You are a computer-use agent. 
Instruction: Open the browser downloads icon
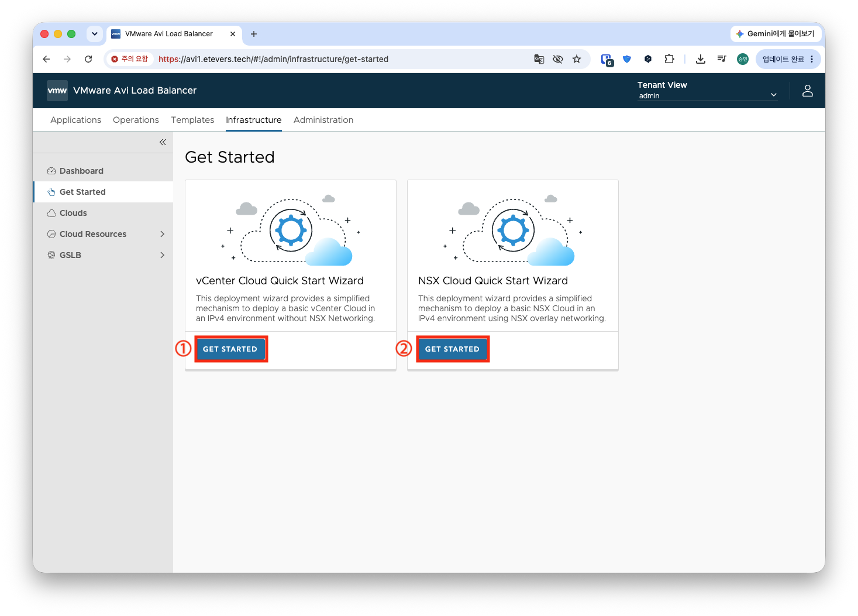click(x=700, y=59)
